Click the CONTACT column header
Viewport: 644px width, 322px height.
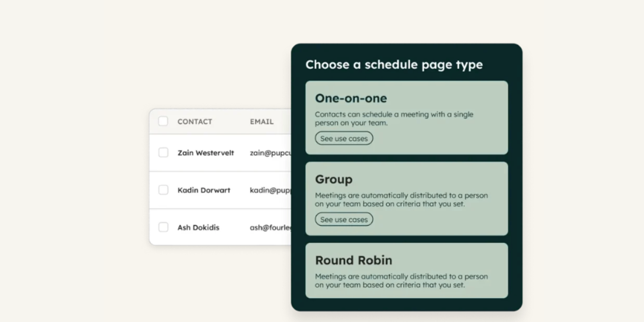click(x=195, y=121)
